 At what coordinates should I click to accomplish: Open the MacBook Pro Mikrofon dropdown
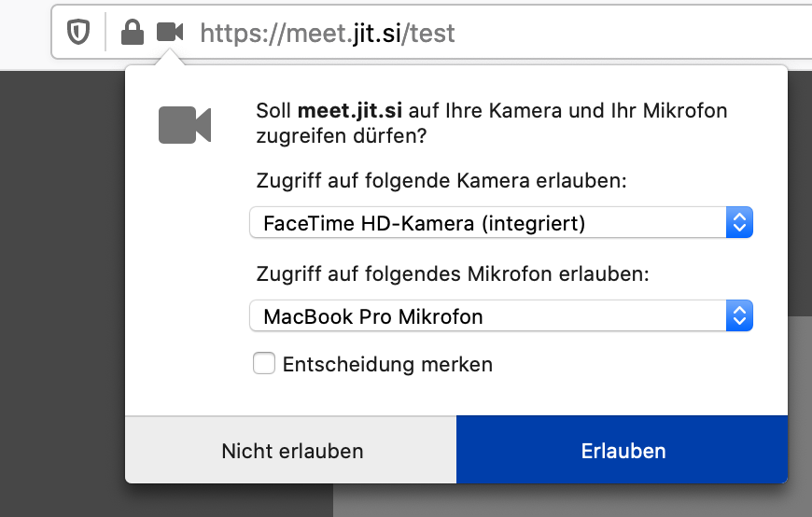point(487,316)
